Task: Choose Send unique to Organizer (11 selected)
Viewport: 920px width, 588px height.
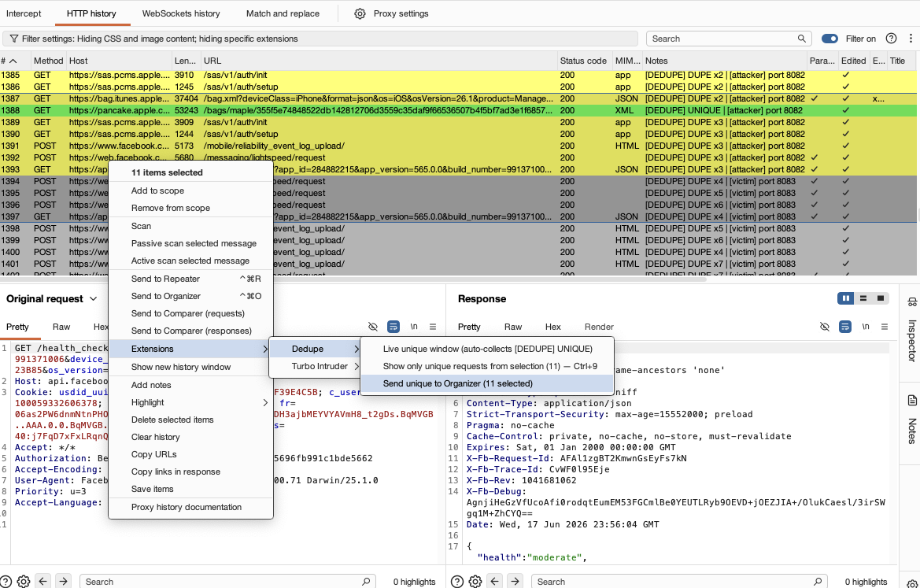Action: pos(487,384)
